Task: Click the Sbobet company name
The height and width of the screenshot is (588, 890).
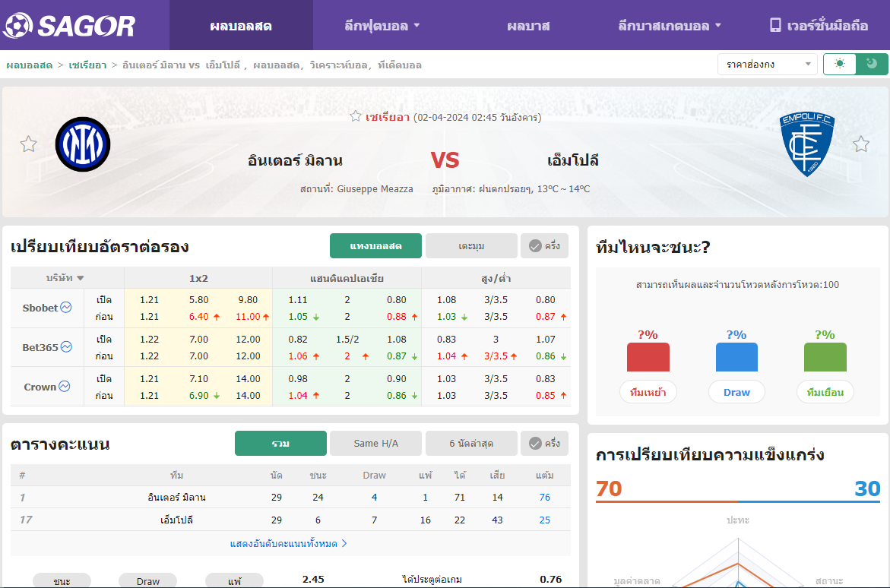Action: pos(40,308)
